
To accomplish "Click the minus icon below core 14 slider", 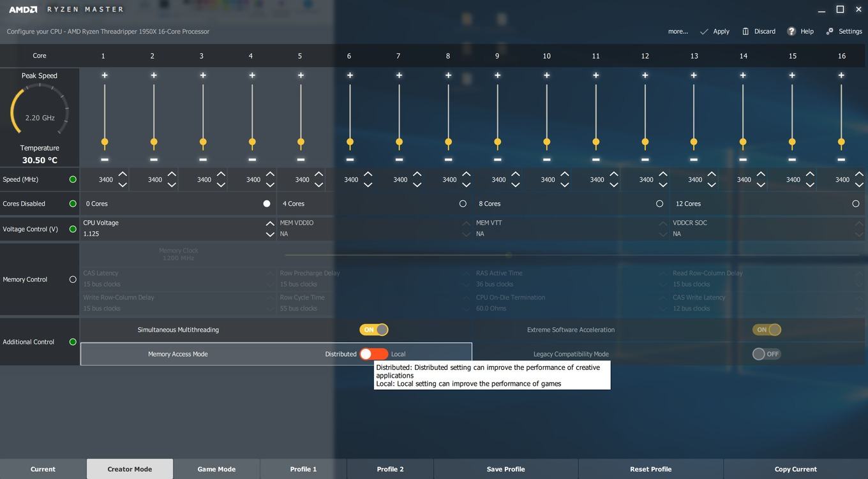I will click(x=743, y=159).
